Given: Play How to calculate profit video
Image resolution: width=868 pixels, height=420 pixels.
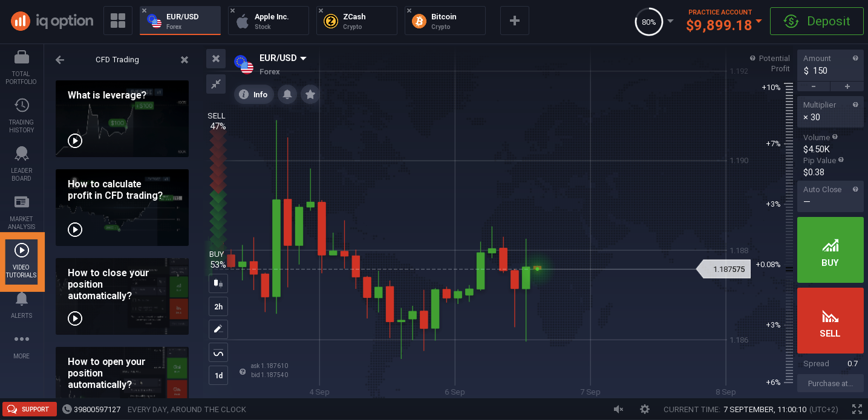Looking at the screenshot, I should coord(75,230).
